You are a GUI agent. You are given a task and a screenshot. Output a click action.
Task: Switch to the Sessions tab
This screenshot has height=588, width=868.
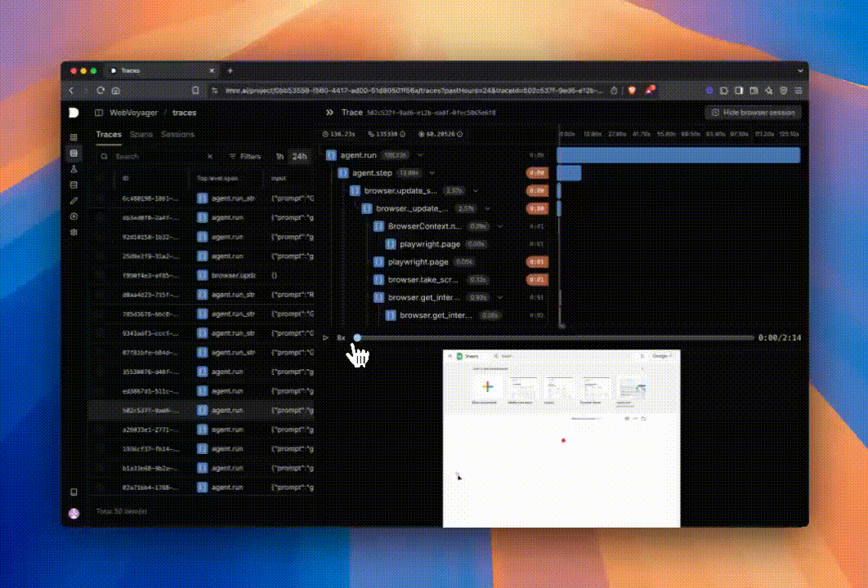[177, 134]
